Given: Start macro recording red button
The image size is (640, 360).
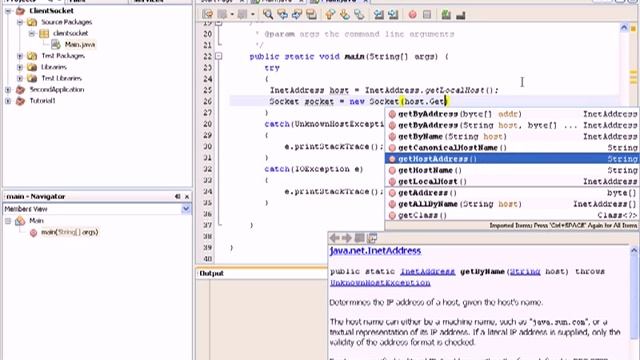Looking at the screenshot, I should coord(413,15).
